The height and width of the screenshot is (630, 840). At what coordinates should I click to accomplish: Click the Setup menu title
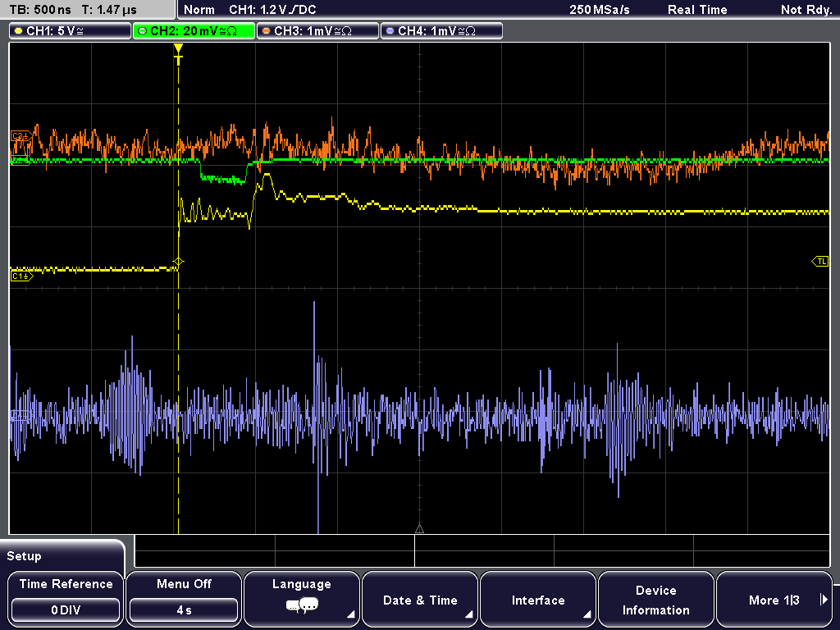pyautogui.click(x=24, y=556)
